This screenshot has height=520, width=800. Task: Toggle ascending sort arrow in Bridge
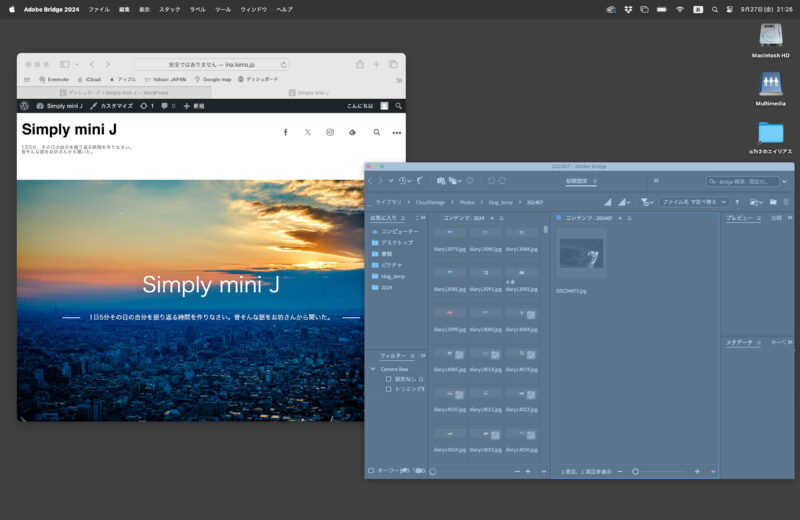[x=737, y=202]
